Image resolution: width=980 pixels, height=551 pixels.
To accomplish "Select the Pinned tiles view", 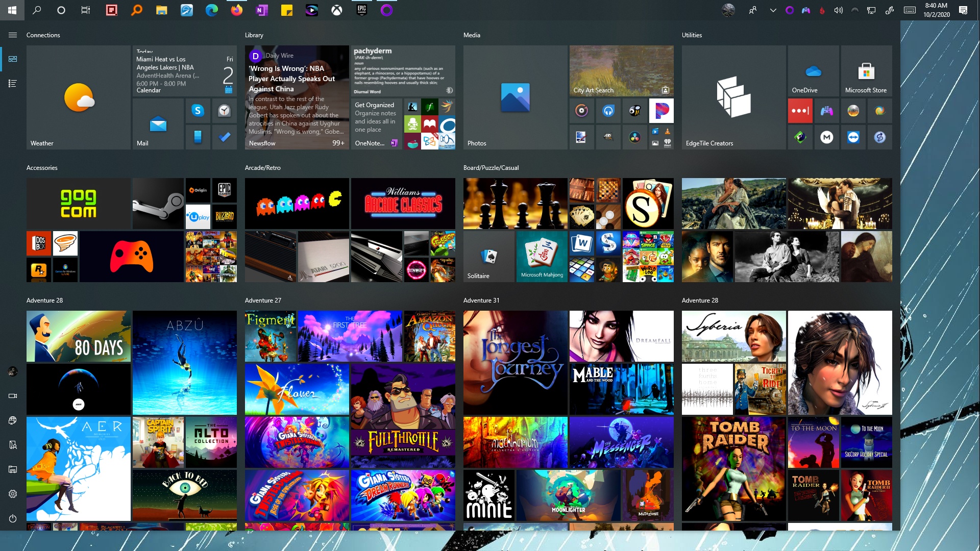I will [x=13, y=59].
